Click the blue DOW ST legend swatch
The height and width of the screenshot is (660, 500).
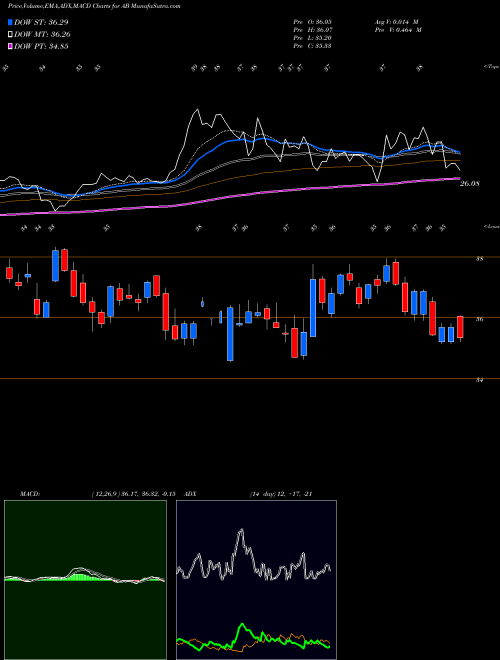[x=10, y=22]
